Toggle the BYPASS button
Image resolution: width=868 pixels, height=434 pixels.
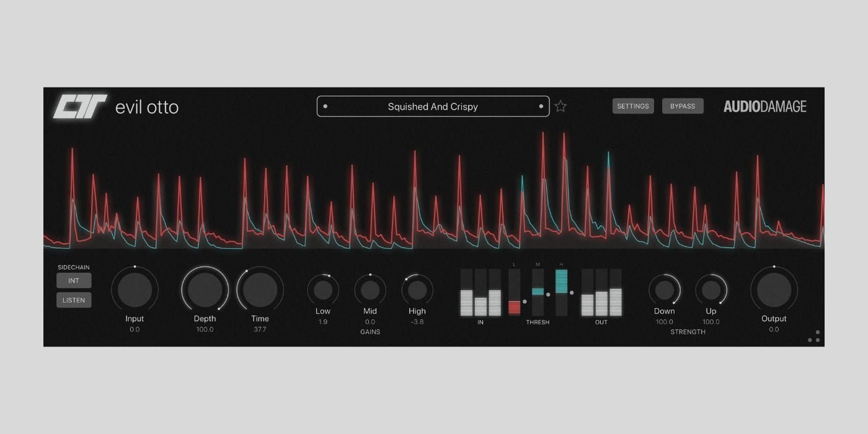(683, 106)
